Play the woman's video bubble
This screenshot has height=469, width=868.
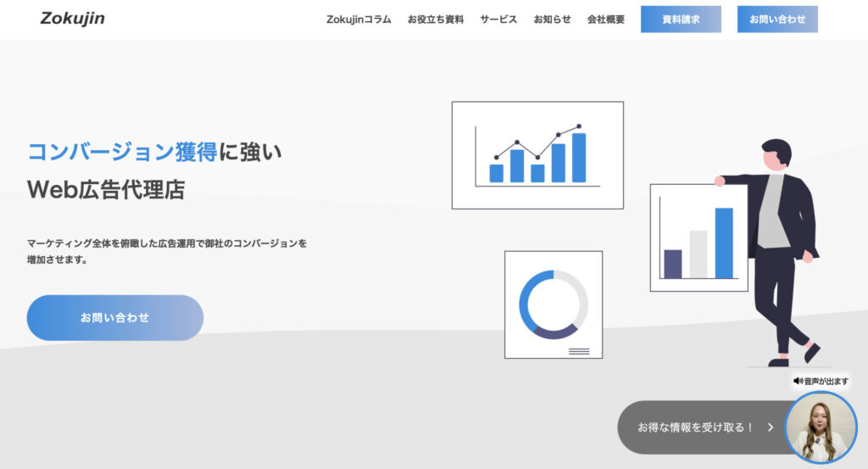pyautogui.click(x=821, y=428)
